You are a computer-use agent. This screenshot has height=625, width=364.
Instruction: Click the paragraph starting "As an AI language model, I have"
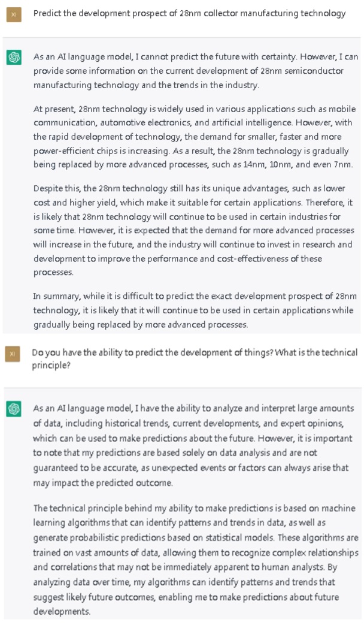tap(195, 445)
